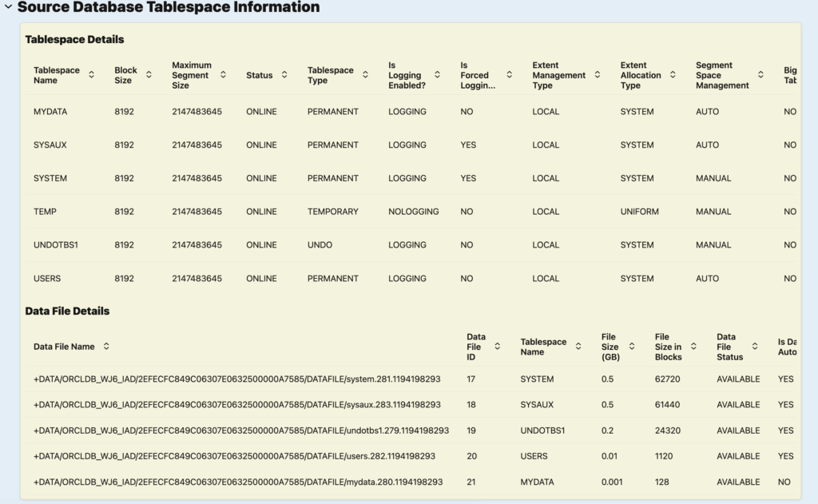Click the mydata.280 data file name

pyautogui.click(x=237, y=482)
